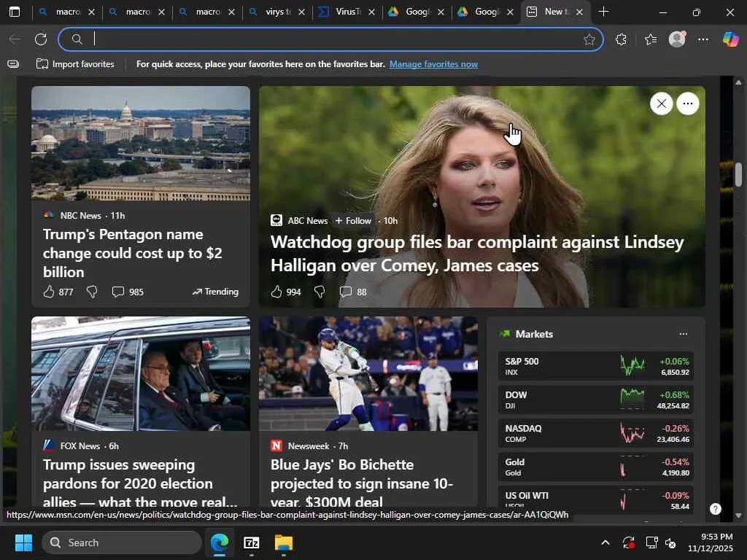This screenshot has height=560, width=747.
Task: Open the network display tray icon
Action: pos(651,542)
